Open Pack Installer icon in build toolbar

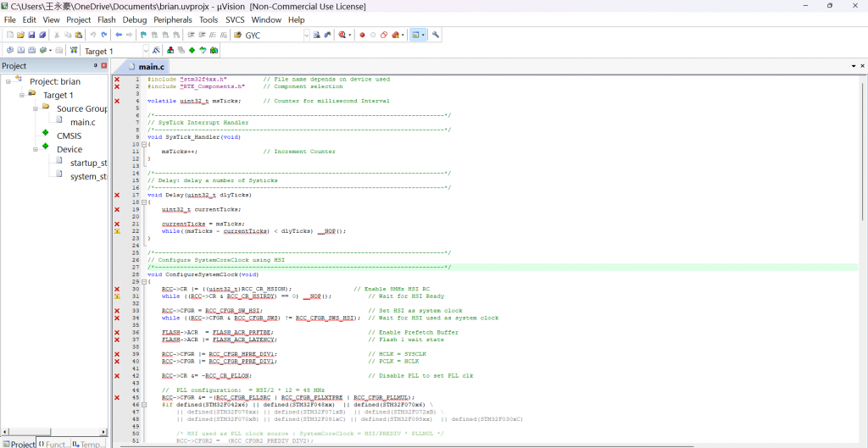[x=214, y=50]
